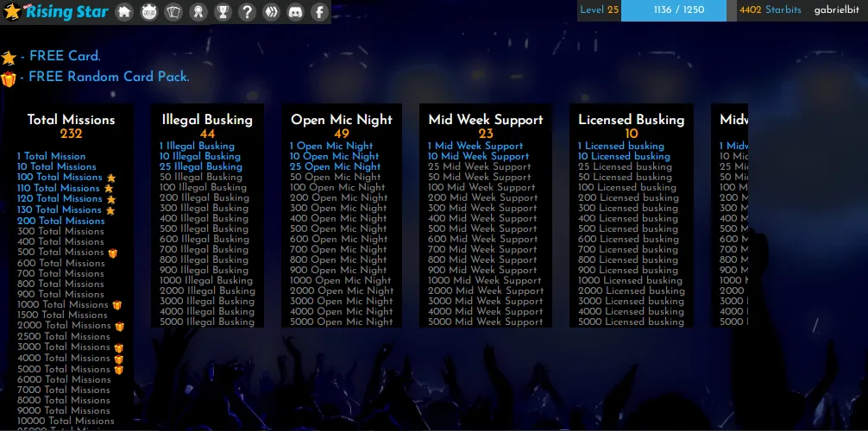Click gift icon next to 3000 Total Missions
The width and height of the screenshot is (868, 431).
(x=118, y=348)
